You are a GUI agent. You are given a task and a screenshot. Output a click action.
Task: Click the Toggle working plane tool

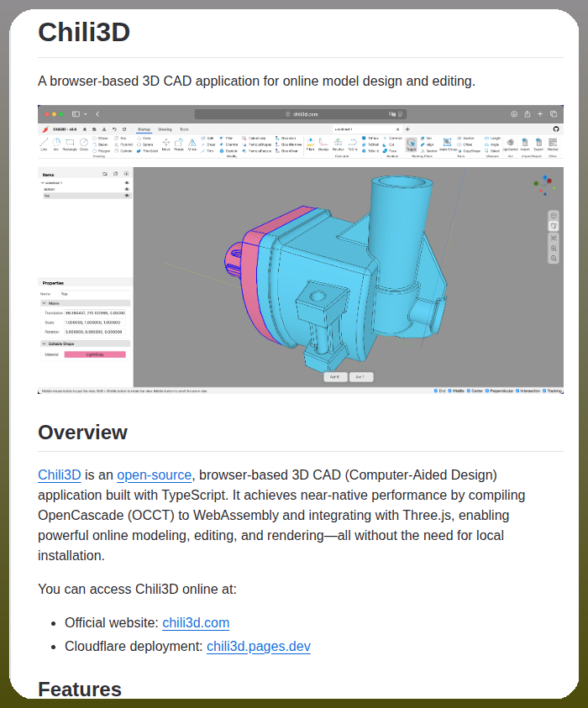411,144
